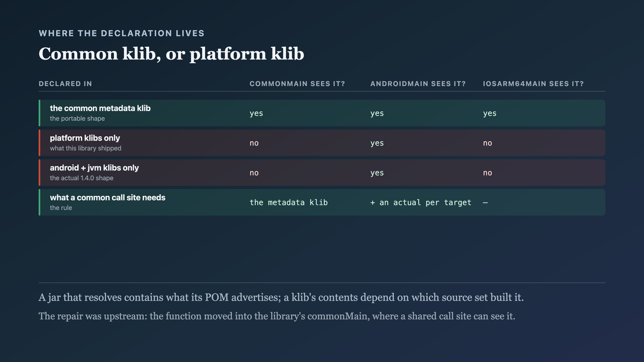Click the subtitle 'the rule'
Image resolution: width=644 pixels, height=362 pixels.
point(61,208)
